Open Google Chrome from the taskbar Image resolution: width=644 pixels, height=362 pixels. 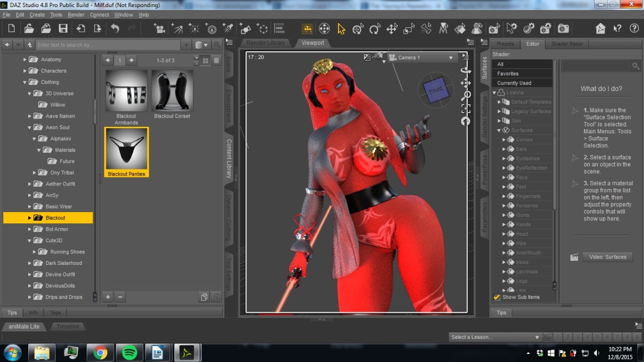(x=100, y=353)
